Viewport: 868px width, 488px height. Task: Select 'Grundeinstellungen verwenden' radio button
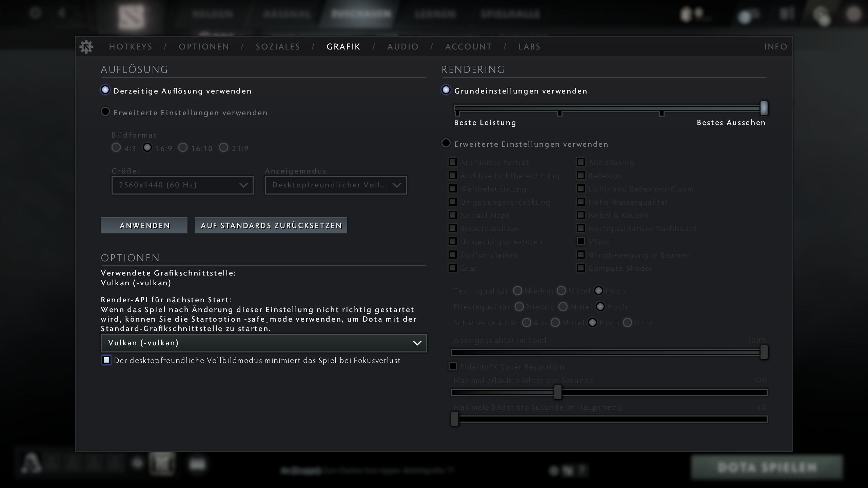click(446, 90)
